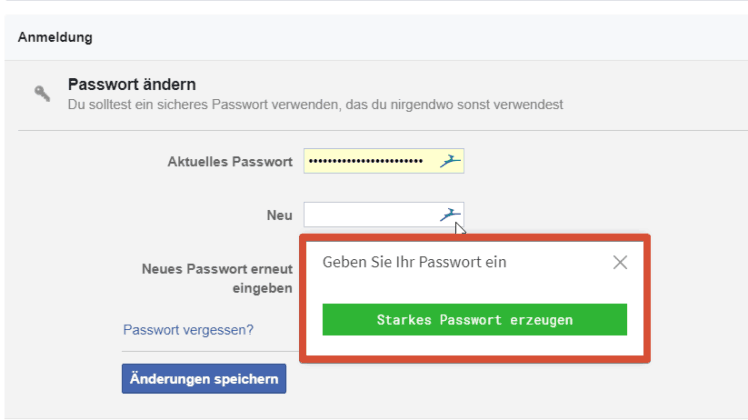Close the Geben Sie Ihr Passwort ein popup
Screen dimensions: 748x420
tap(620, 262)
